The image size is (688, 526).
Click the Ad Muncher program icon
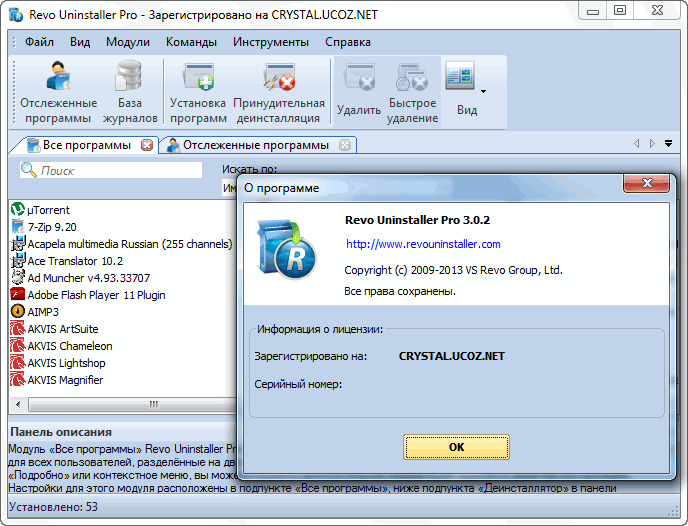[18, 277]
